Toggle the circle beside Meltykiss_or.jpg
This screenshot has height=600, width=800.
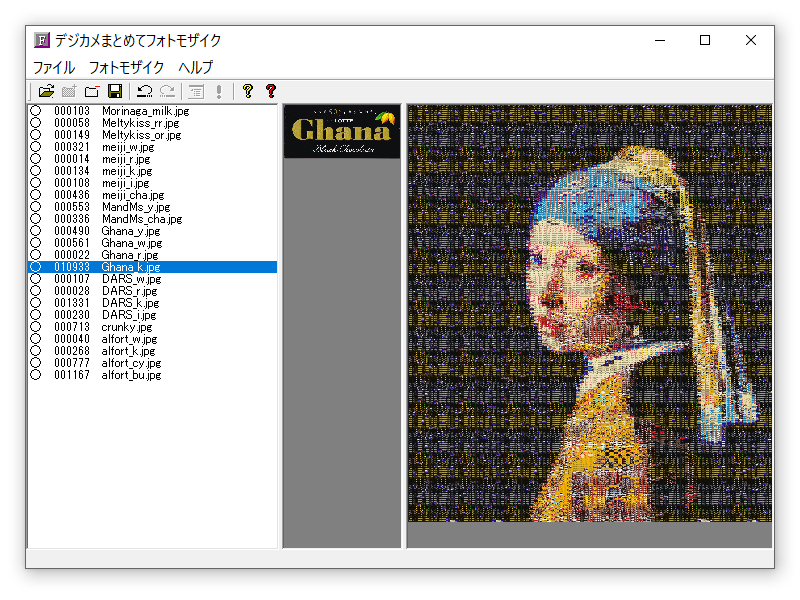(35, 135)
